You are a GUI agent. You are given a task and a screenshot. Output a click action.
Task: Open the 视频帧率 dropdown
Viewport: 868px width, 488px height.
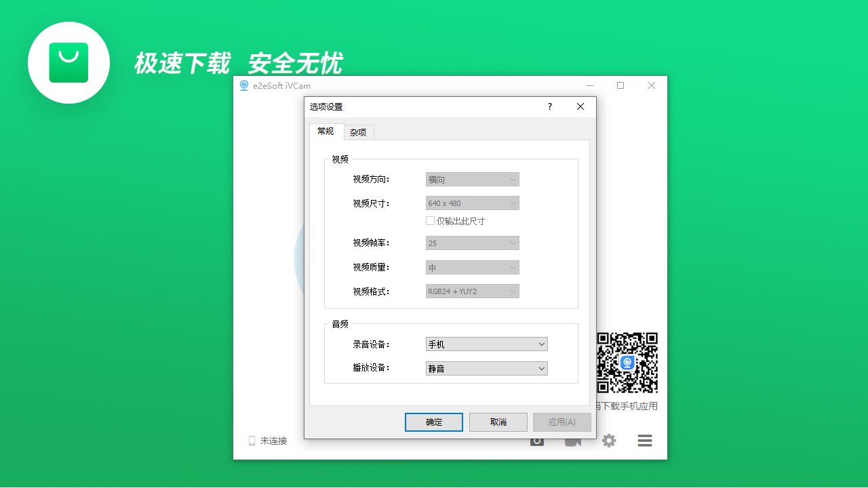(x=472, y=243)
